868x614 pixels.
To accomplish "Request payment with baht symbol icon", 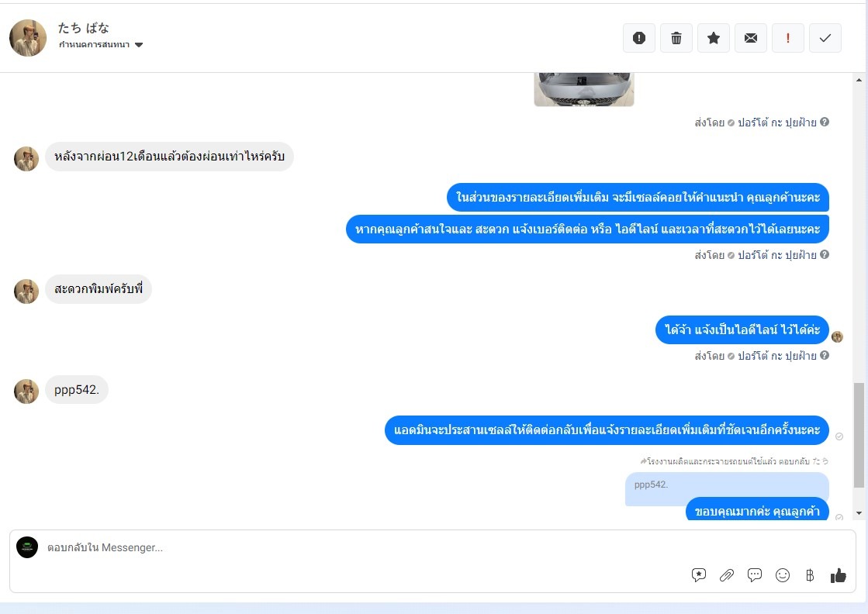I will [x=810, y=575].
